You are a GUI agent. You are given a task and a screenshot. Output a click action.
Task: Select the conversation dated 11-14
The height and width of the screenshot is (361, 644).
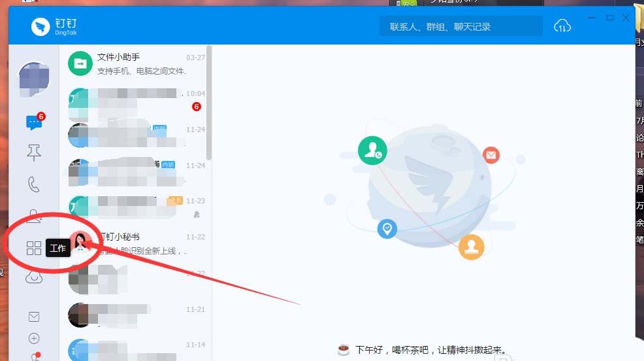click(x=136, y=350)
